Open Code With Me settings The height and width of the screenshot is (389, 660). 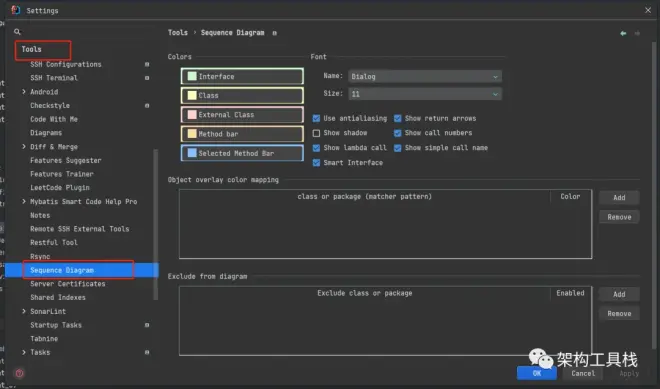coord(54,119)
